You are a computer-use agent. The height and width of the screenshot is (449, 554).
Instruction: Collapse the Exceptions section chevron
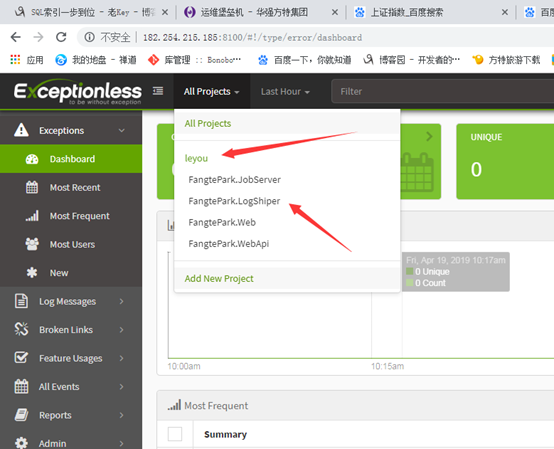122,130
